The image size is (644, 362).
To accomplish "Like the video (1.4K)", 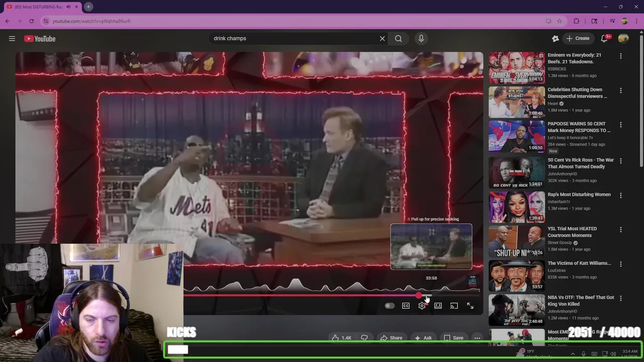I will [341, 338].
